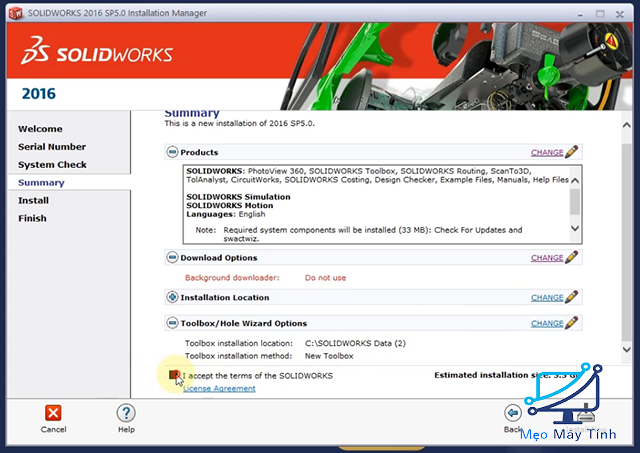Click the down arrow of the main page scrollbar
This screenshot has width=640, height=453.
pos(627,349)
